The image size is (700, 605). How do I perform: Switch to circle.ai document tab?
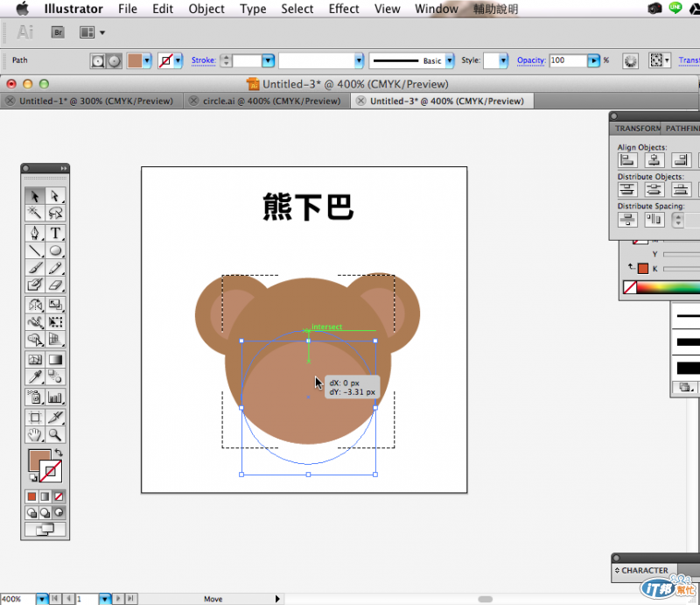pyautogui.click(x=267, y=101)
